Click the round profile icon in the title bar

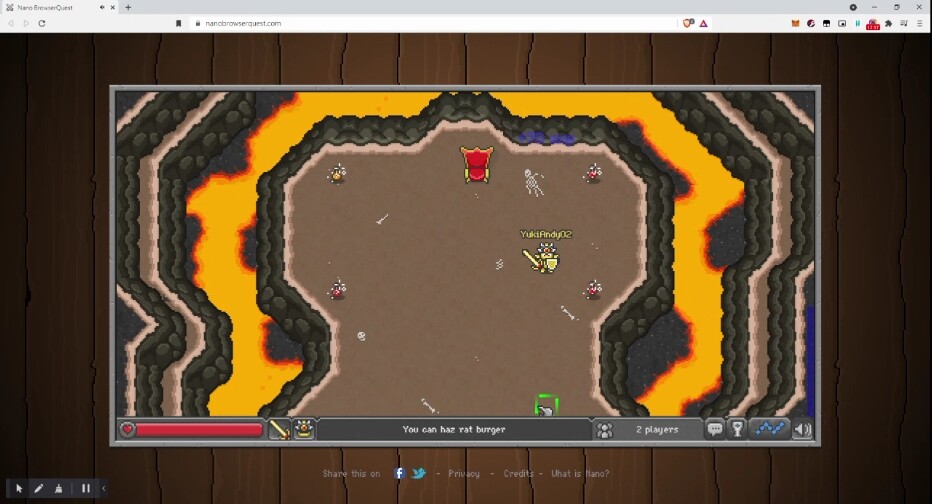coord(853,7)
